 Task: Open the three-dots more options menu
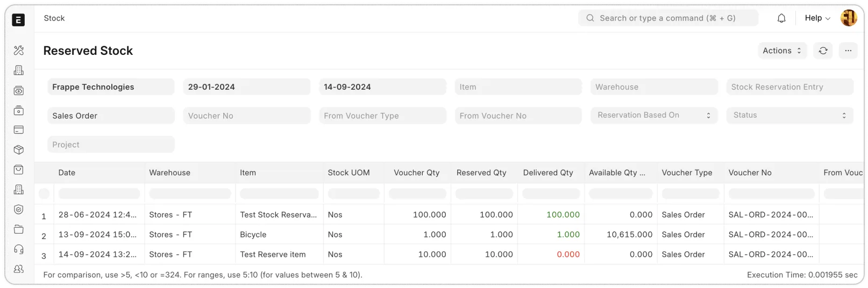(848, 51)
